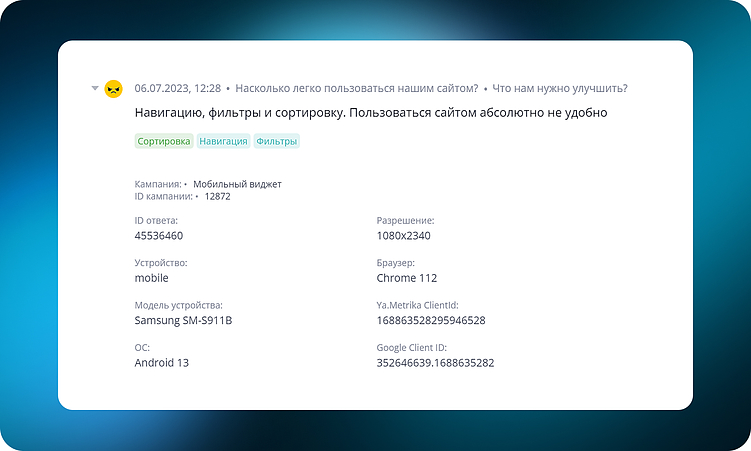Click the 'Фильтры' tag
Viewport: 751px width, 451px height.
click(276, 141)
